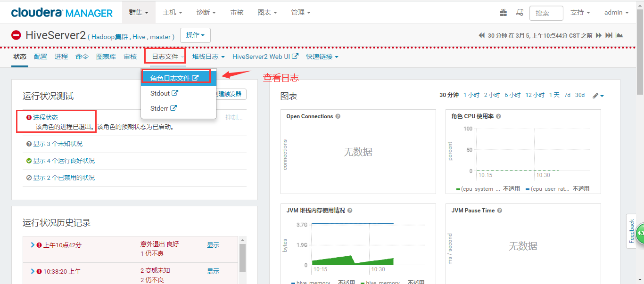Viewport: 644px width, 284px height.
Task: Switch to the 图表库 tab
Action: (106, 57)
